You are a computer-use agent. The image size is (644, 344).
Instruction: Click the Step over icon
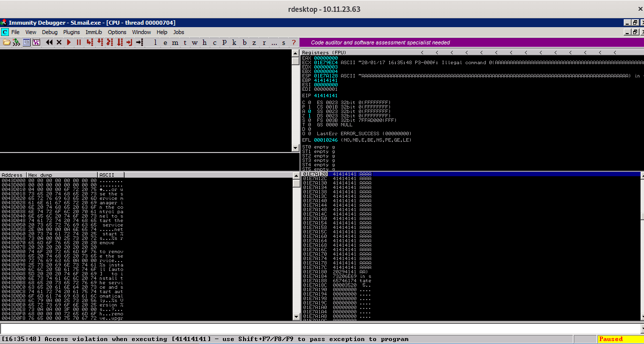point(100,42)
